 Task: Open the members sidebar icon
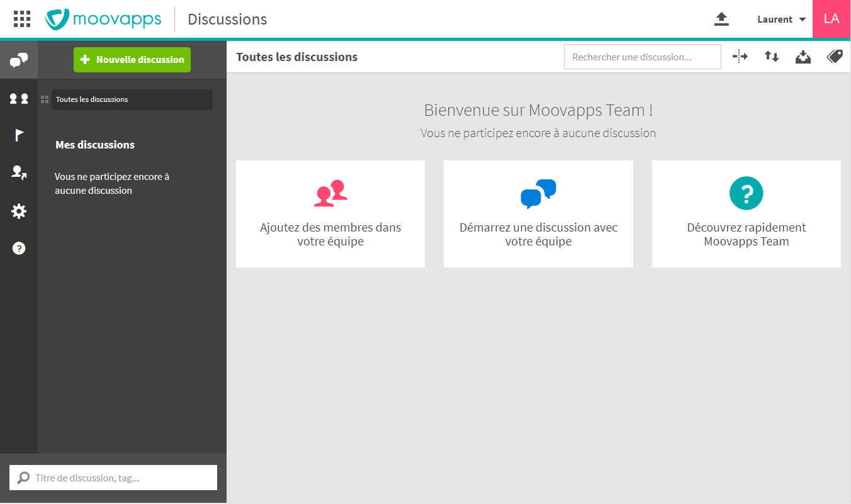19,99
